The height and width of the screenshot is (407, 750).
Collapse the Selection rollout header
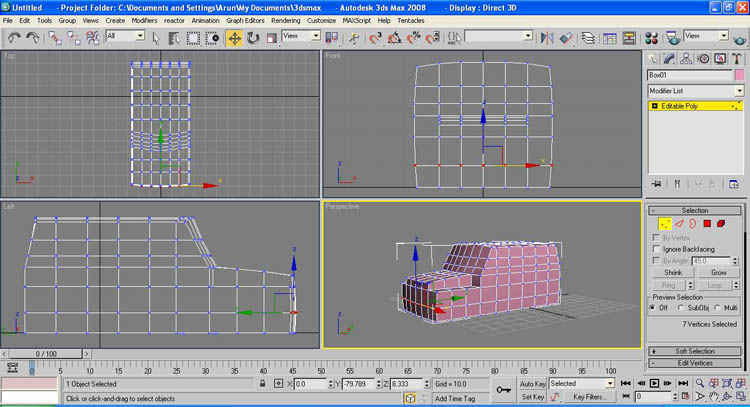(695, 210)
